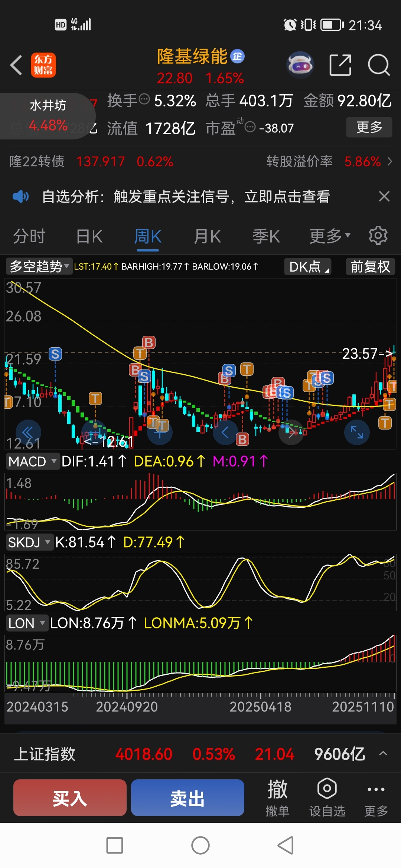Open 水井坊 floating stock bubble
This screenshot has height=868, width=401.
click(48, 116)
